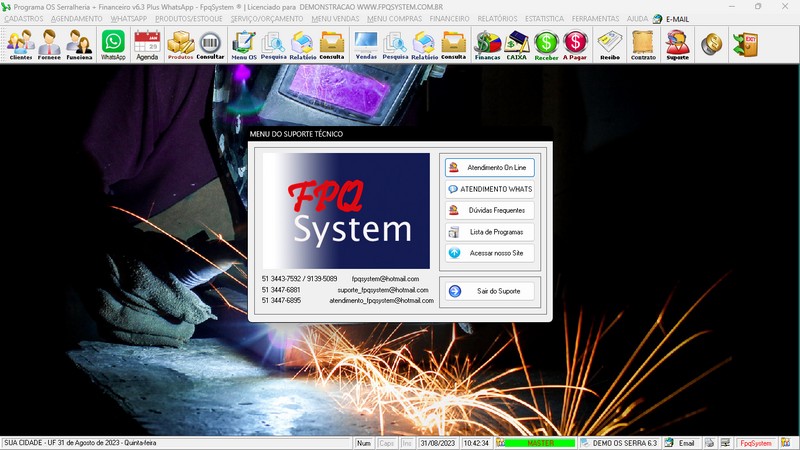Click the ATENDIMENTO WHATS button
This screenshot has width=800, height=450.
[490, 189]
